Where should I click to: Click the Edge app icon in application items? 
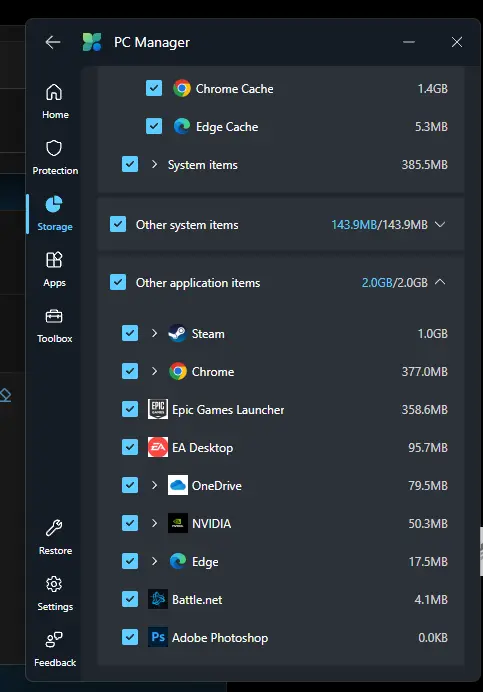(x=178, y=561)
